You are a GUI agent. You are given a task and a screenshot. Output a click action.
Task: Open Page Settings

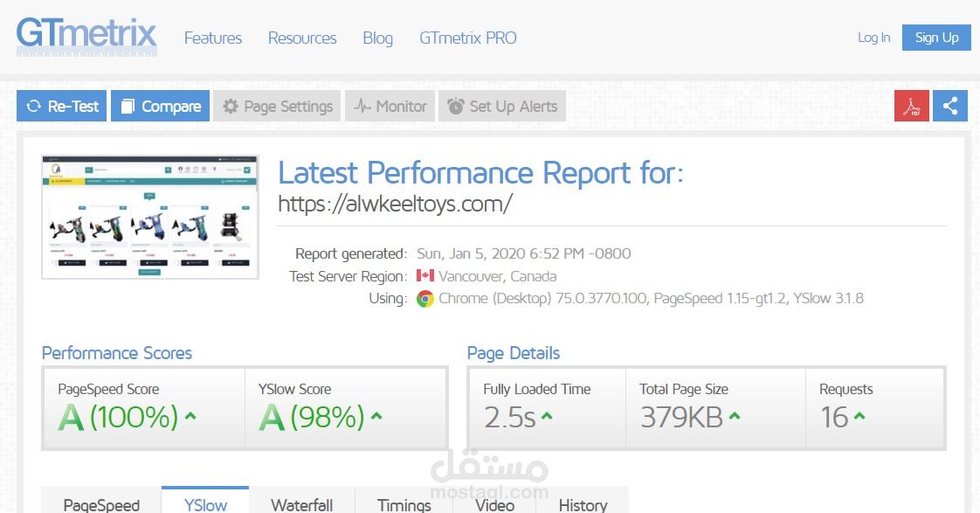pos(278,107)
